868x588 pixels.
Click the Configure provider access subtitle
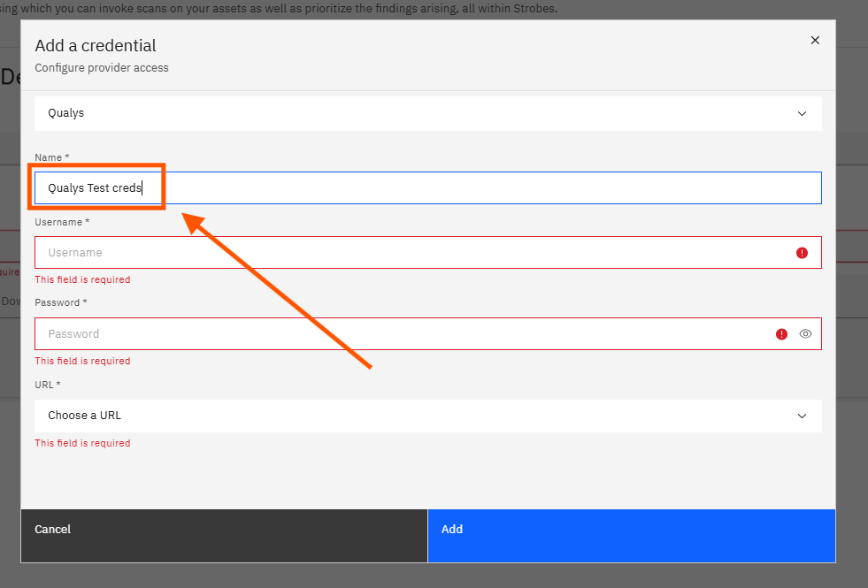[x=101, y=67]
